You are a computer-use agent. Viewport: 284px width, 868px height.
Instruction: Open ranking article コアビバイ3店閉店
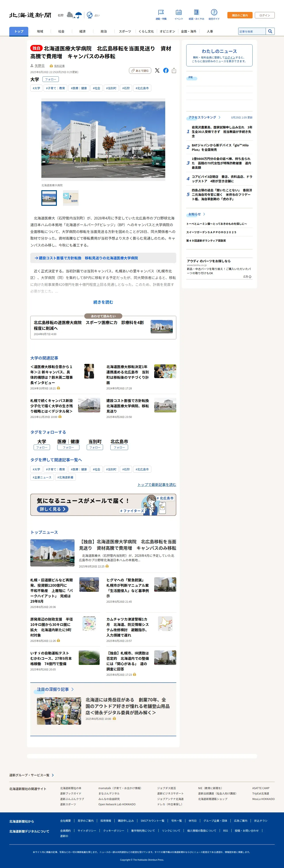tap(222, 179)
